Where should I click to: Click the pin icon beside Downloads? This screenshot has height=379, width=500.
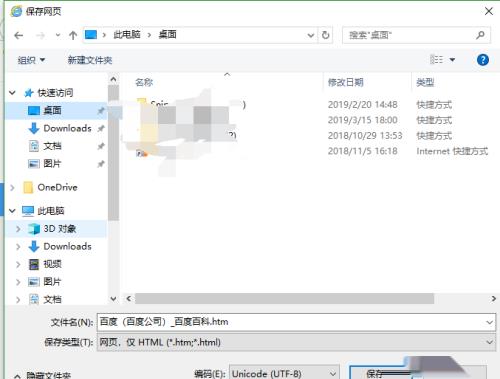(101, 128)
